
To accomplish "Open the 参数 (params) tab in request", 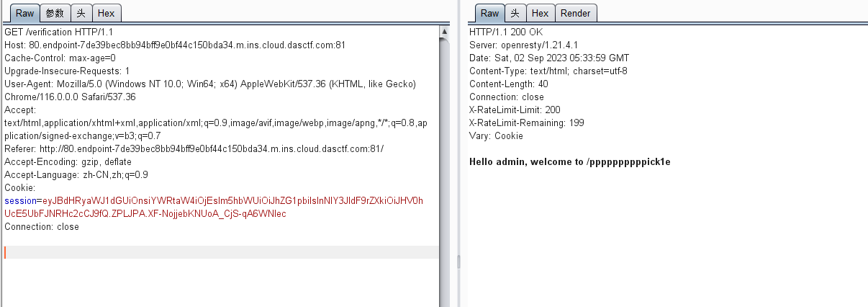I will [x=55, y=13].
